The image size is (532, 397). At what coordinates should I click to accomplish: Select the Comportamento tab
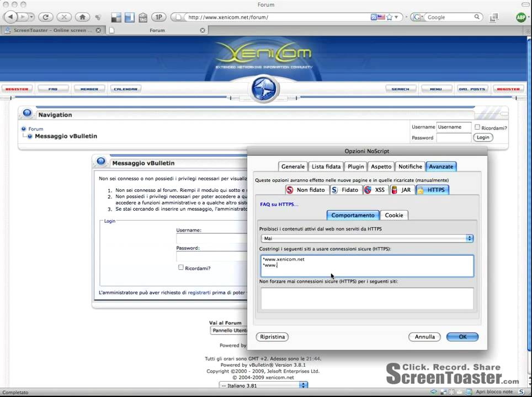click(x=353, y=215)
